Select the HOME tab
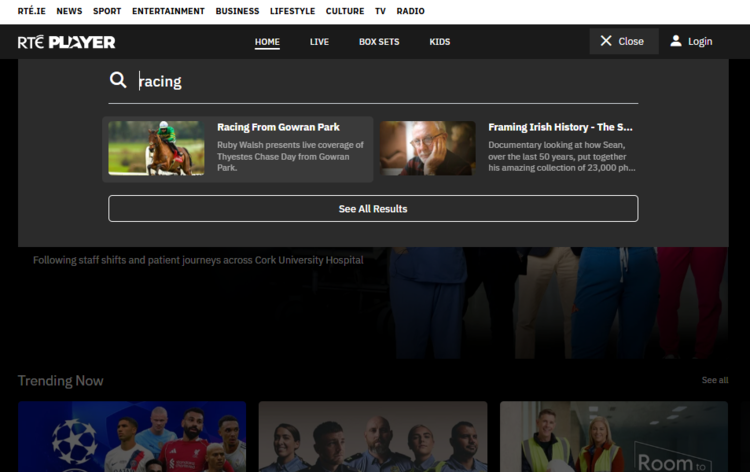750x472 pixels. click(267, 42)
